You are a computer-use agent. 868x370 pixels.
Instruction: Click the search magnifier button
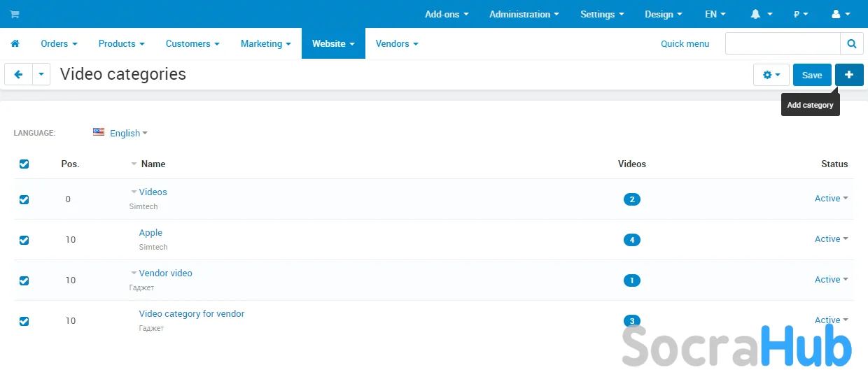pos(851,43)
